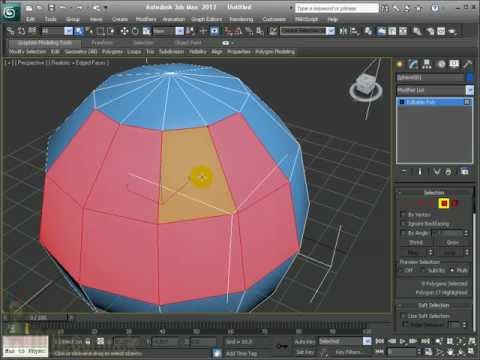Open the Material Editor

coord(417,31)
